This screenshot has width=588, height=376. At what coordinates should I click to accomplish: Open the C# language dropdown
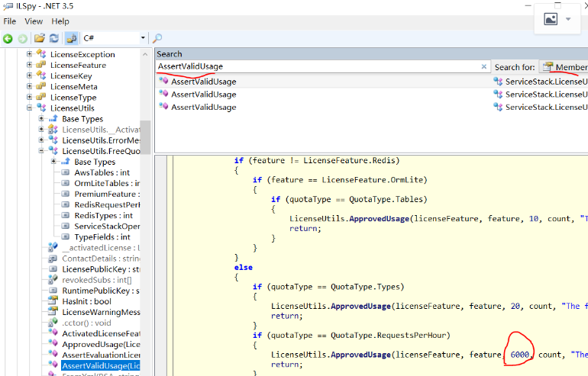pos(142,38)
